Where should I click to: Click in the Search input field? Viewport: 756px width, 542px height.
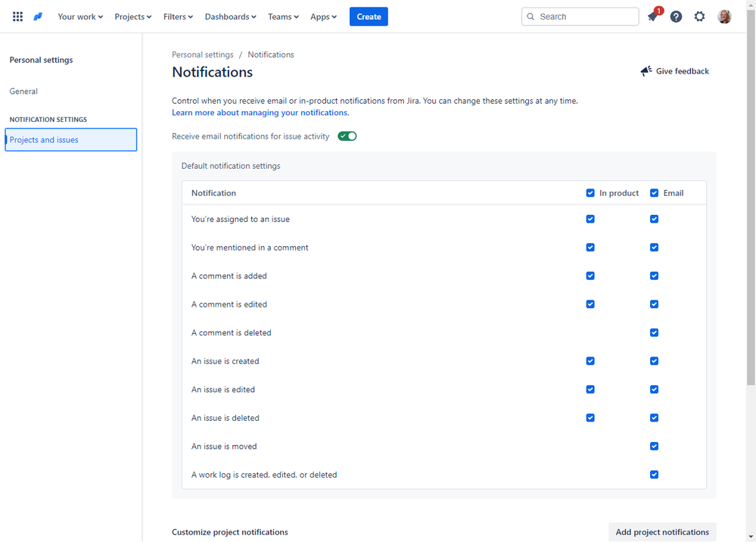tap(580, 17)
